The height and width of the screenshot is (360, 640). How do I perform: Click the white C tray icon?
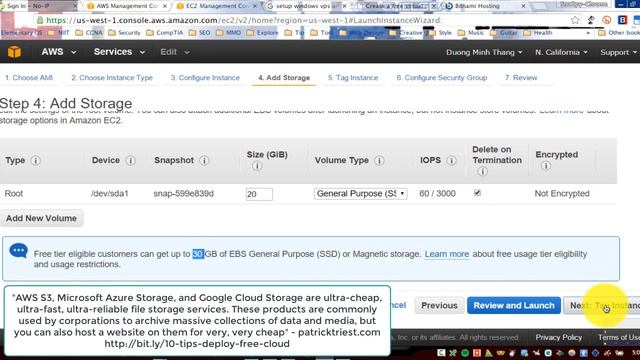click(x=441, y=353)
